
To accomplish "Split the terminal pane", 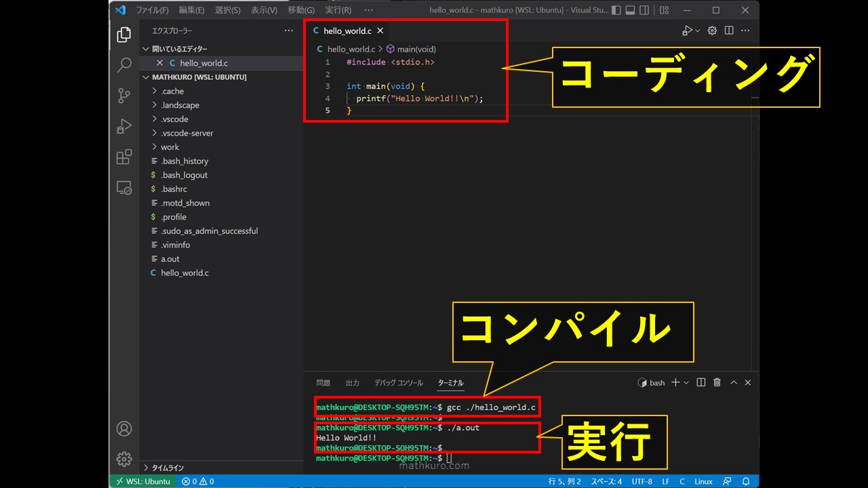I will point(701,383).
